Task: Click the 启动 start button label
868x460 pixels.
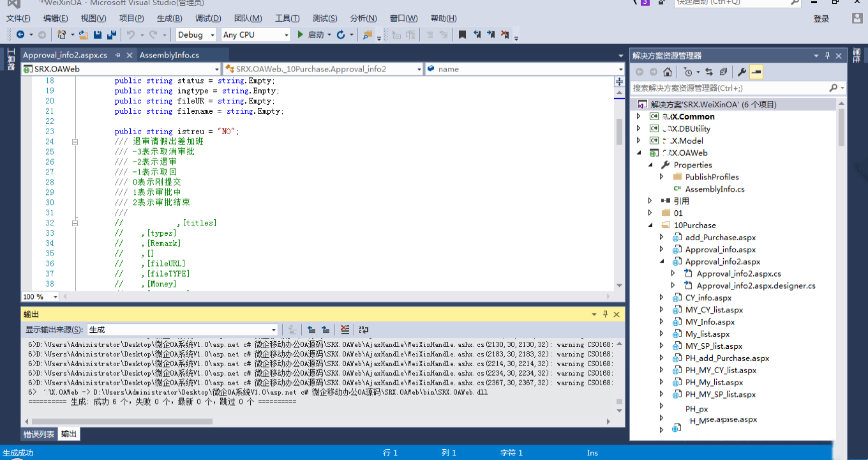Action: (x=316, y=34)
